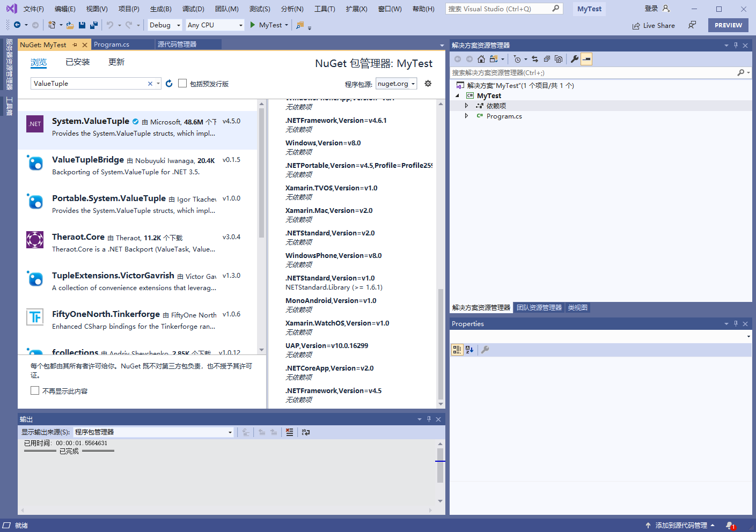Click the Home icon in Solution Explorer toolbar
This screenshot has width=756, height=532.
click(x=481, y=59)
